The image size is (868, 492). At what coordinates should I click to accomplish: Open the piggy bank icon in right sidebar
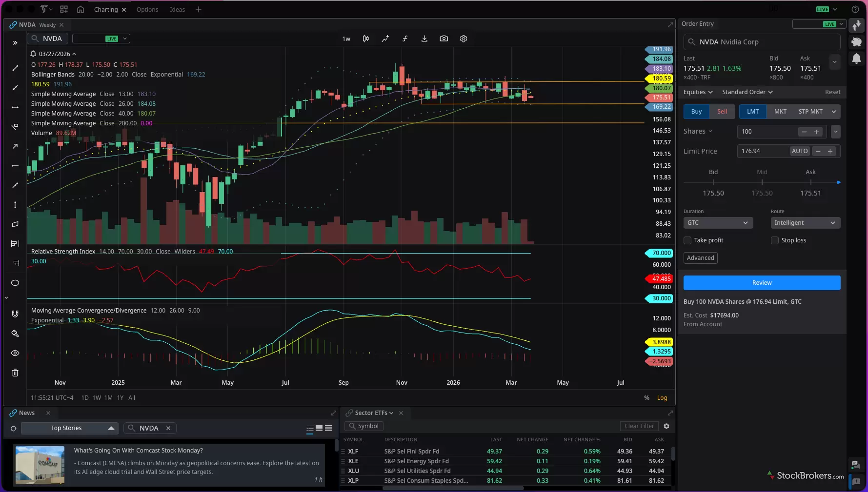pos(856,42)
